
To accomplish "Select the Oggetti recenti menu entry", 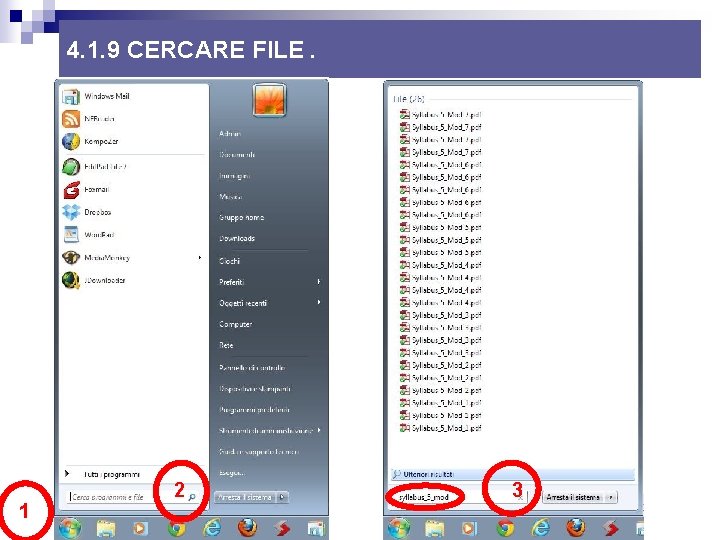I will click(x=243, y=303).
